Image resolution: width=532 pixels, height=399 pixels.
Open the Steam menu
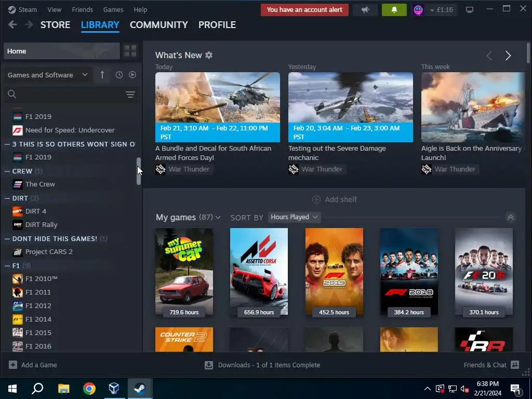[28, 9]
